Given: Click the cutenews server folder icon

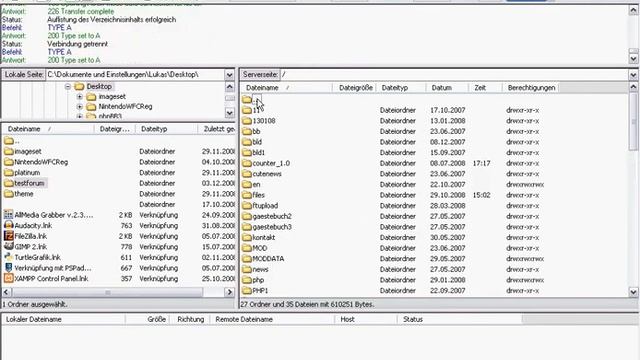Looking at the screenshot, I should (247, 174).
